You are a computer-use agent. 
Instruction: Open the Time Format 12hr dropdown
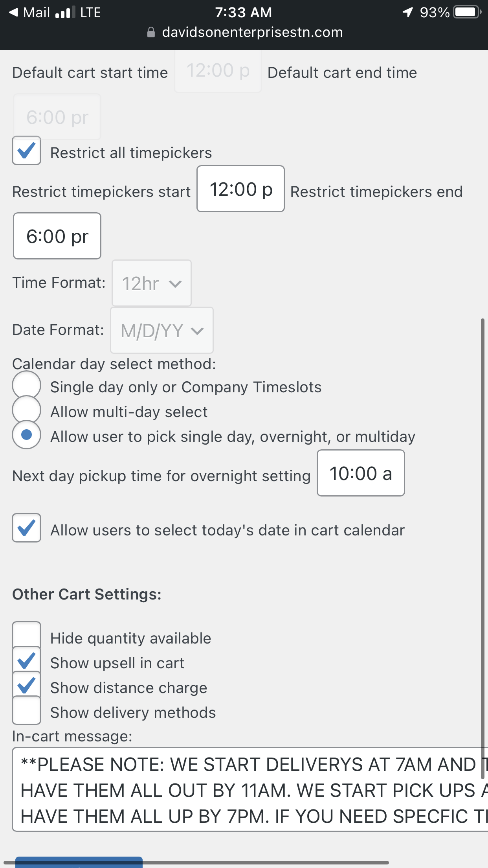click(152, 283)
